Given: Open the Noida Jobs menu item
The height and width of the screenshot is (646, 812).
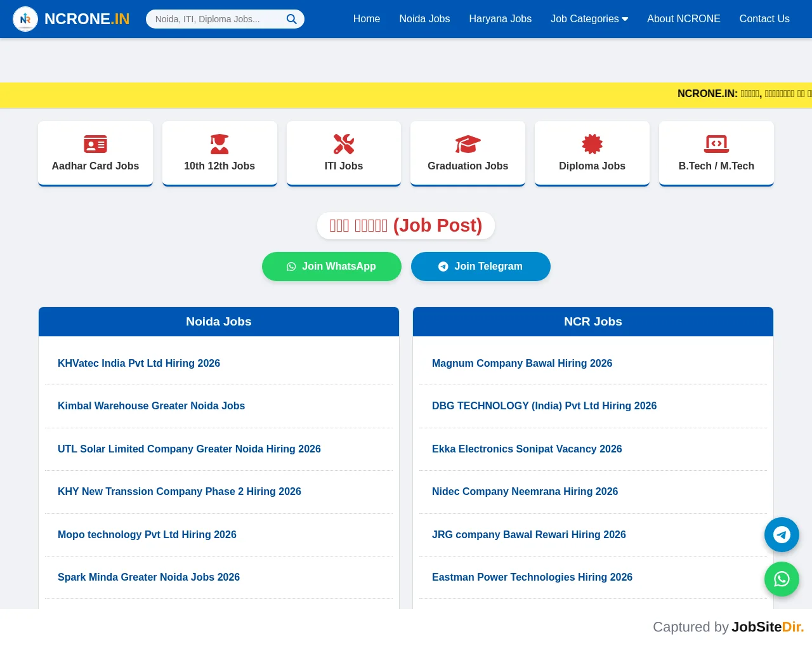Looking at the screenshot, I should [424, 19].
